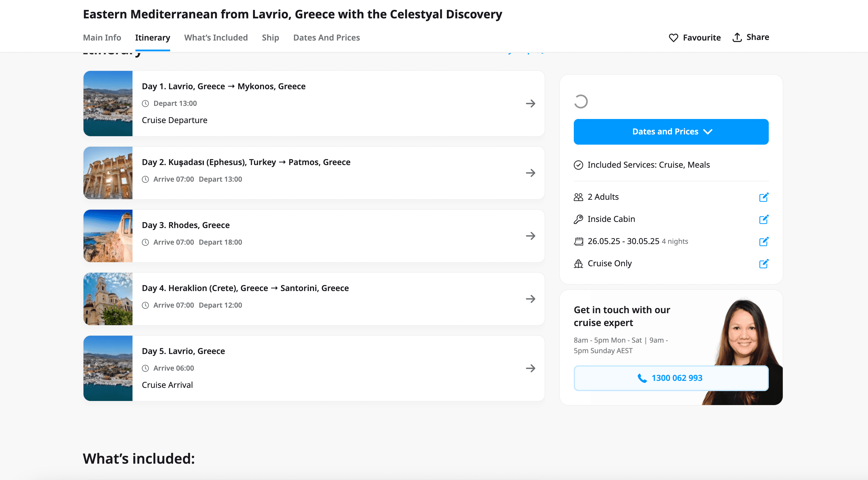Edit the 26.05.25 - 30.05.25 dates
This screenshot has width=868, height=480.
[763, 242]
